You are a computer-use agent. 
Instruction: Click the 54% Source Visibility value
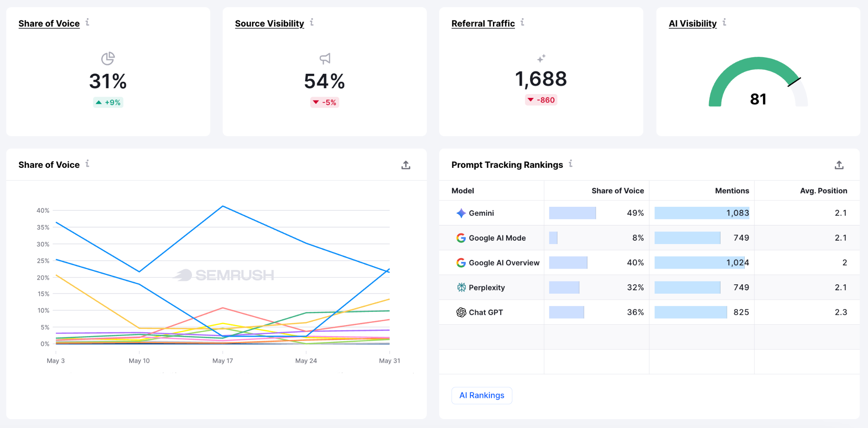325,81
